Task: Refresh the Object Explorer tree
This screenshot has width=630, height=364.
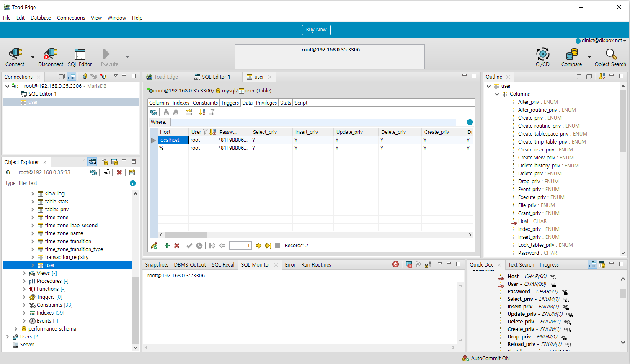Action: click(x=94, y=172)
